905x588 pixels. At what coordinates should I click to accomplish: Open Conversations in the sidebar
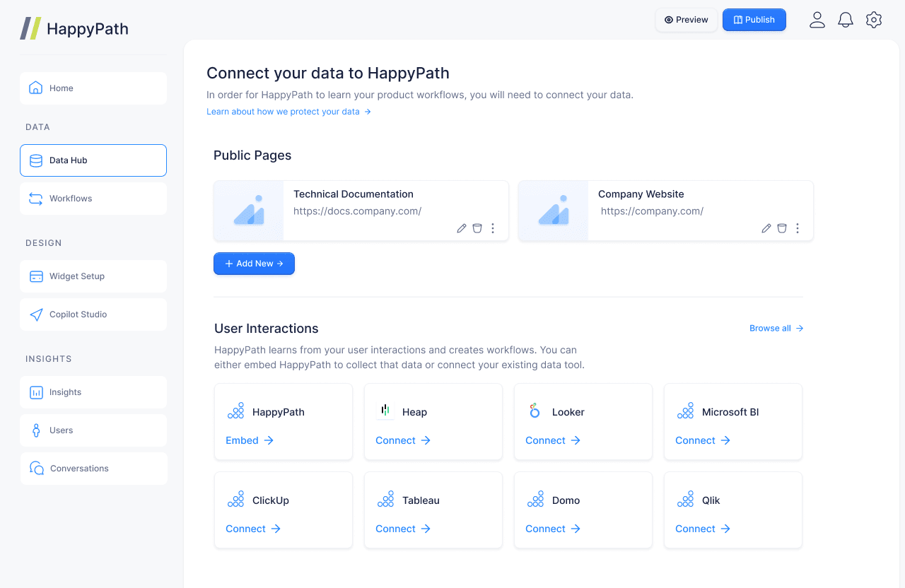[x=93, y=469]
